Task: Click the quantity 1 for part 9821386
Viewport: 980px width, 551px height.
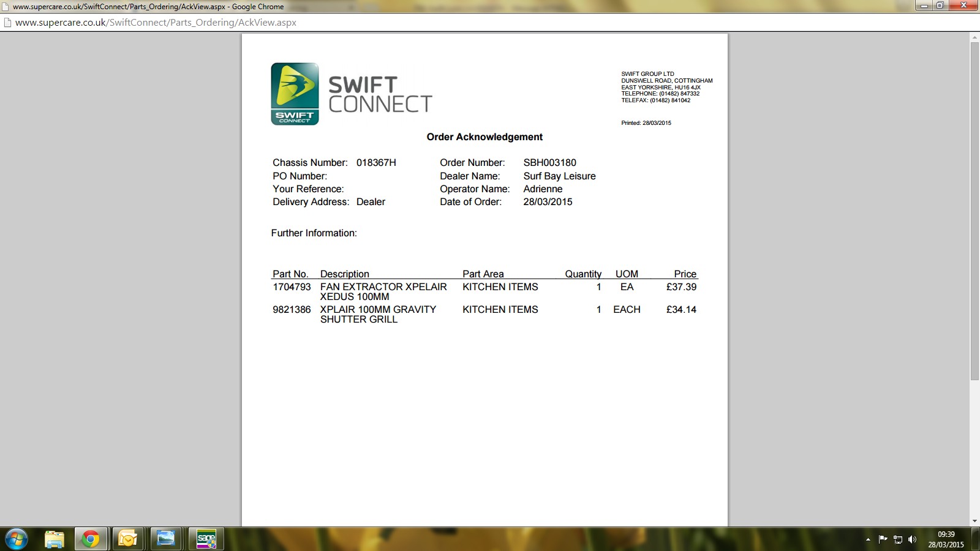Action: click(599, 310)
